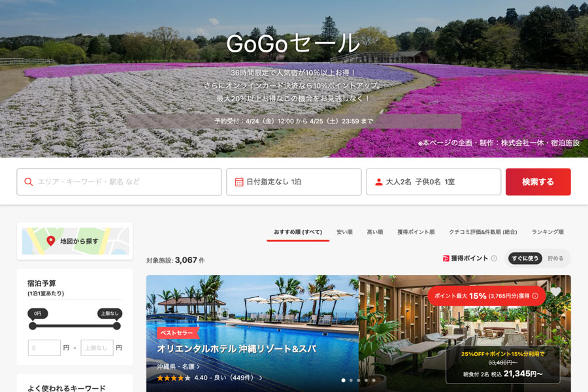Open the guests and rooms selector
The image size is (588, 392).
[433, 182]
